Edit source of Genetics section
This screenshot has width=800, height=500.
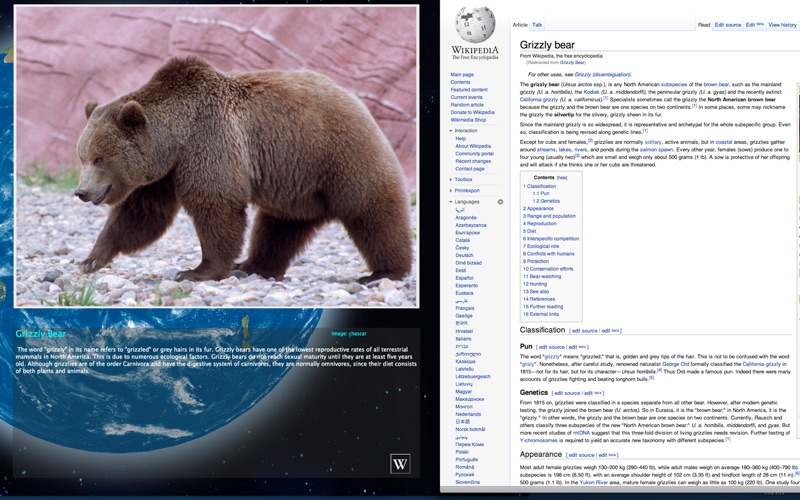point(567,393)
